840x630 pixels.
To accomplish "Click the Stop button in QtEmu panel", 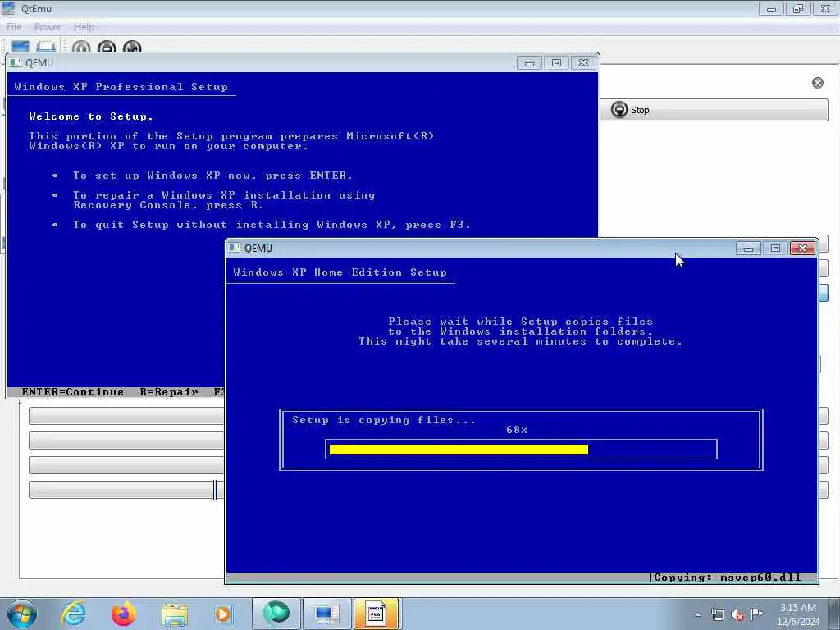I will 714,110.
